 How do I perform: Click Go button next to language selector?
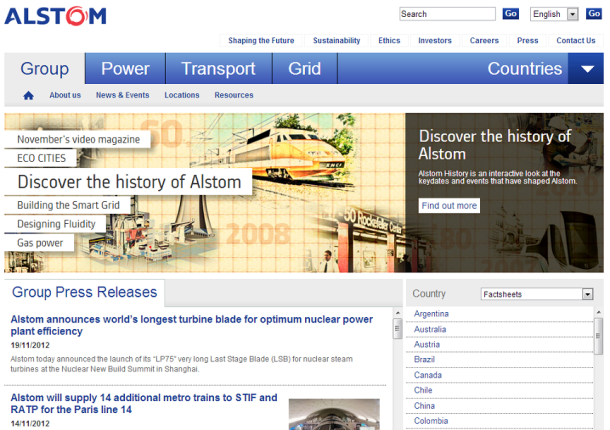594,14
